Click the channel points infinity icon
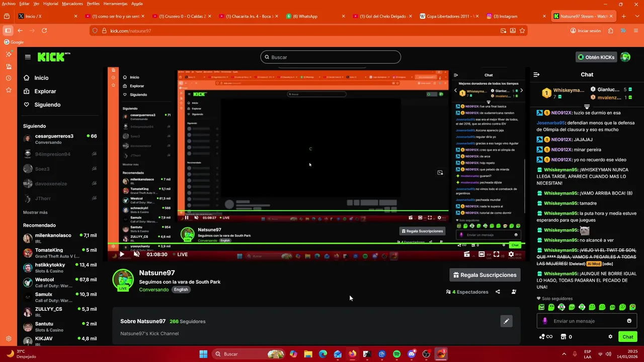644x362 pixels. (x=546, y=337)
